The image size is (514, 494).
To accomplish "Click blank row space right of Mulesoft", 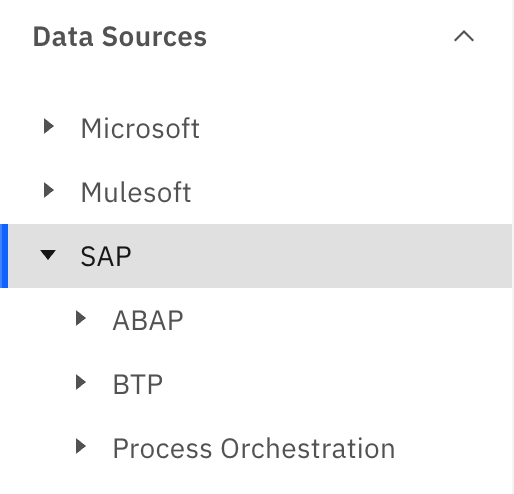I will pyautogui.click(x=350, y=192).
